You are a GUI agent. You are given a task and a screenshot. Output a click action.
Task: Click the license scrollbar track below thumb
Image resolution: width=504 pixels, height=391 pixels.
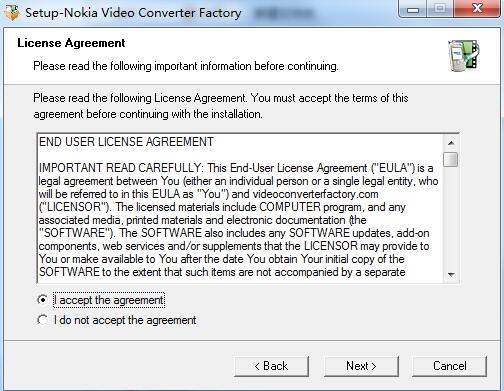coord(451,217)
